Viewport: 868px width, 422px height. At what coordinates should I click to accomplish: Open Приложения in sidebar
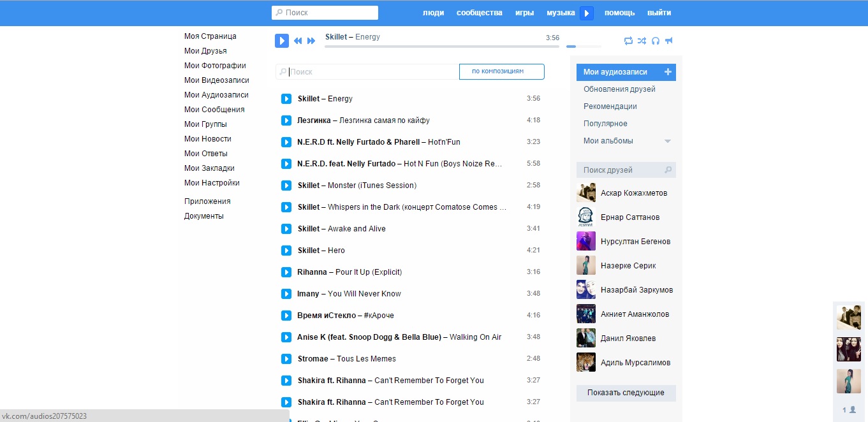(207, 201)
